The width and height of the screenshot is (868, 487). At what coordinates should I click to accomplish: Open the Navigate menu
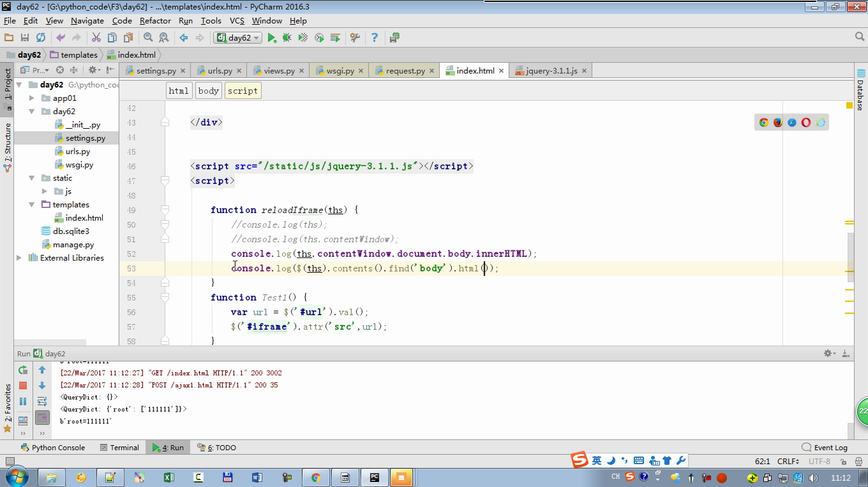[x=87, y=20]
